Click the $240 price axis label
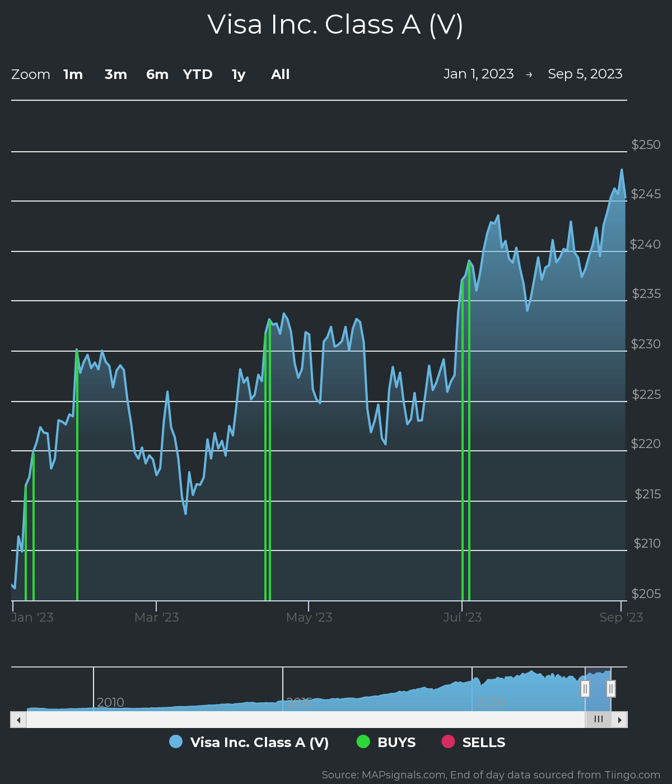 point(646,244)
